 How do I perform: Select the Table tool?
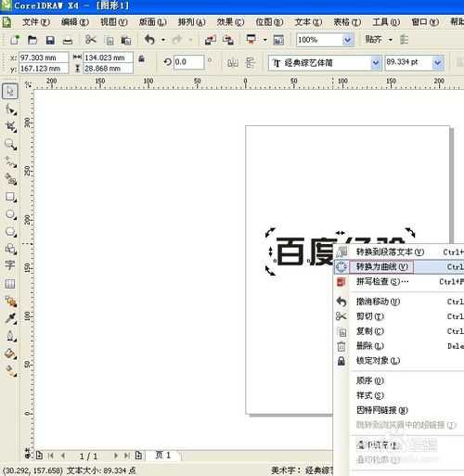10,283
